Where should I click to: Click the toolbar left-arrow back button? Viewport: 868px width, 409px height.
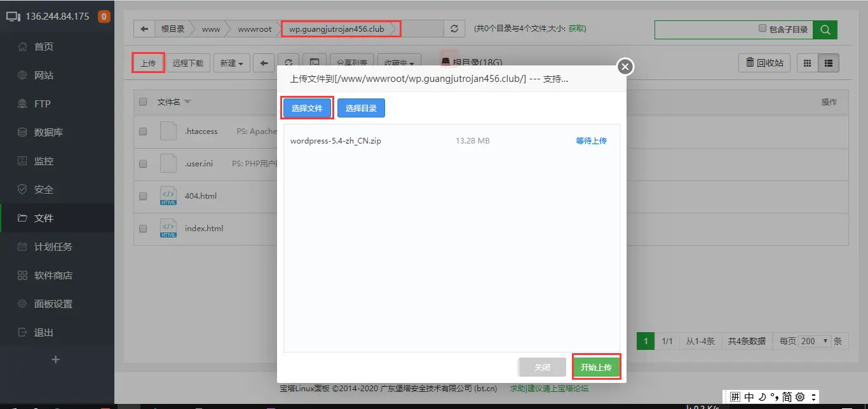click(264, 63)
